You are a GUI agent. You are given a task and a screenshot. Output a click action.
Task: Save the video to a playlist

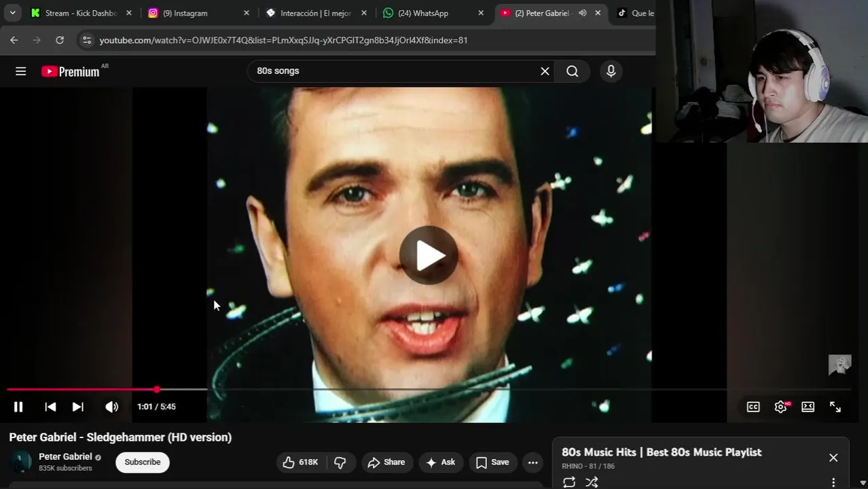click(492, 462)
